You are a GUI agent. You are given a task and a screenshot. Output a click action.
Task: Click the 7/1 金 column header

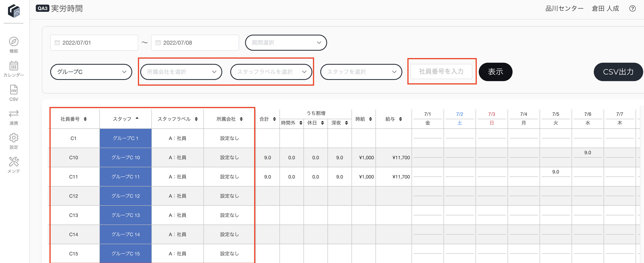click(428, 119)
